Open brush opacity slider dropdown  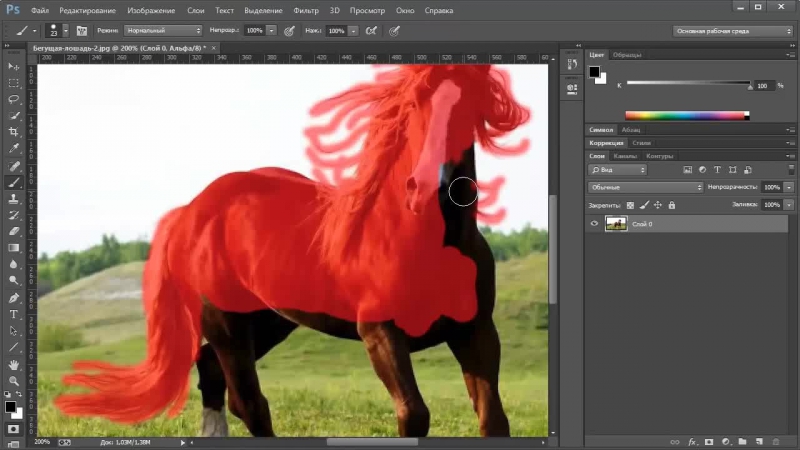coord(271,31)
